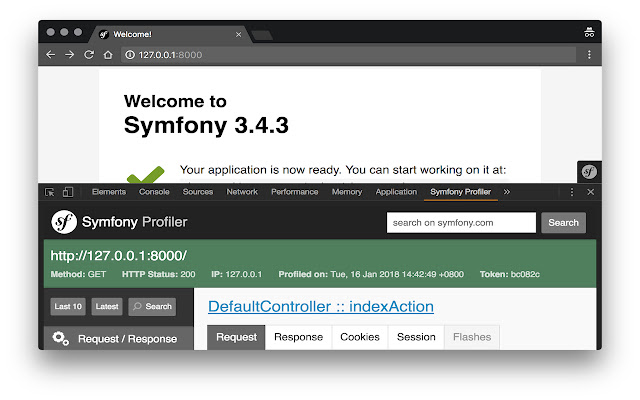Open the Sources panel

click(198, 192)
